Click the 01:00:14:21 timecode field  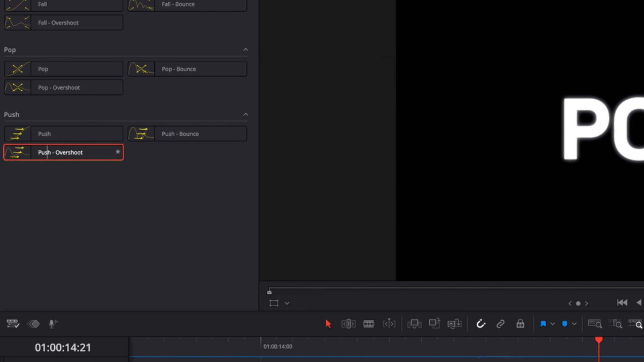coord(63,348)
